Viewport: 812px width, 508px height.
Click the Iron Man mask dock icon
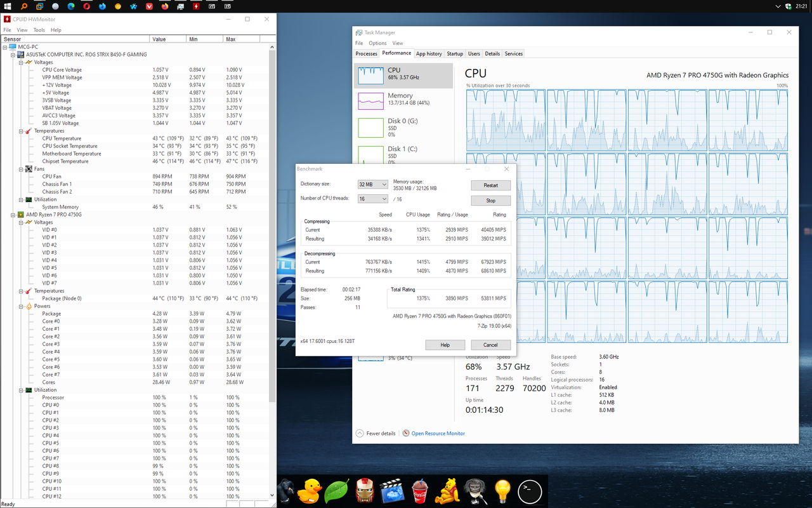(x=364, y=491)
